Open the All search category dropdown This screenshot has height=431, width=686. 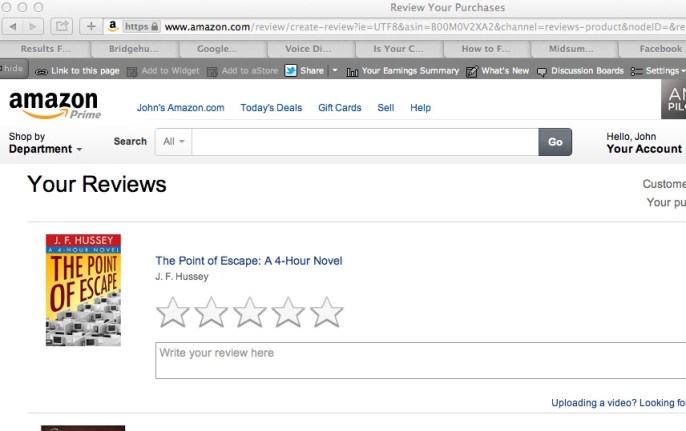click(x=174, y=142)
